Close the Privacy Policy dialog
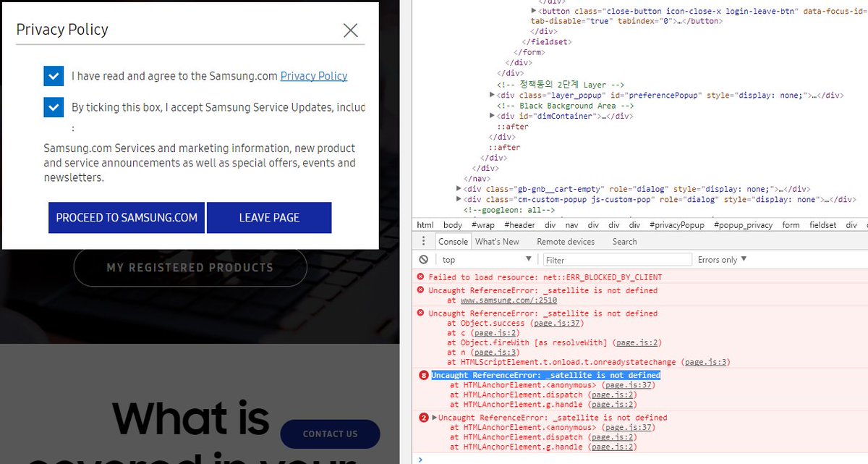The height and width of the screenshot is (464, 868). pyautogui.click(x=351, y=30)
